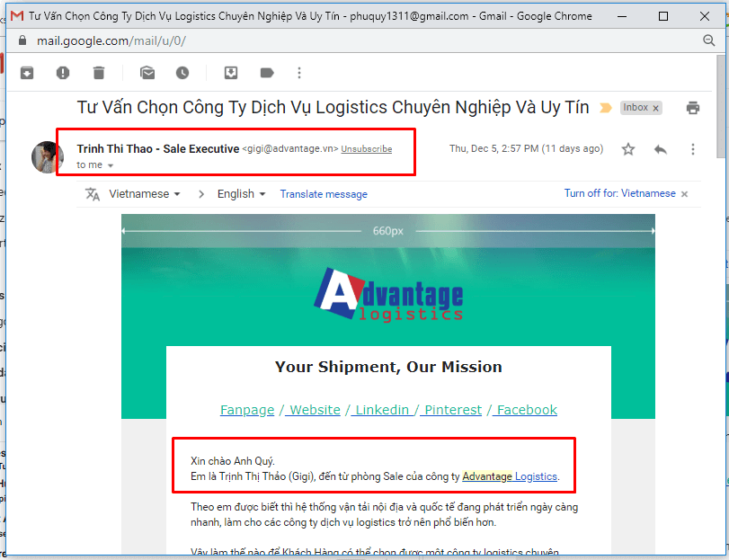Star this email
This screenshot has height=560, width=729.
(x=627, y=150)
